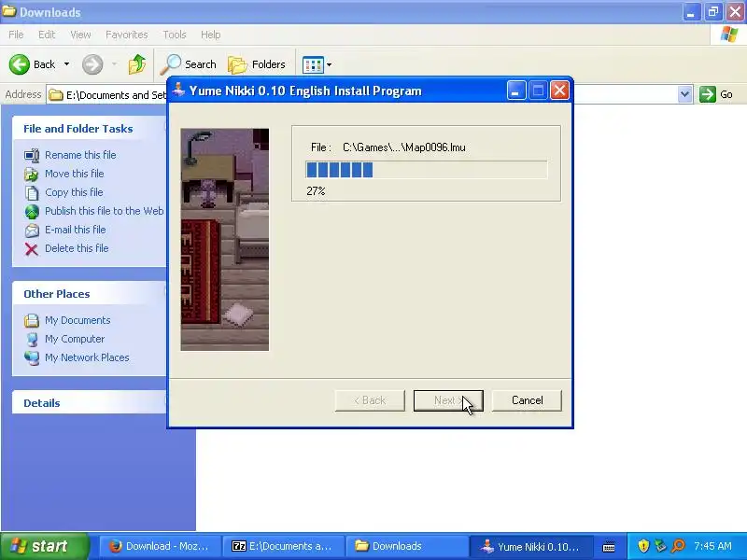
Task: Open My Network Places link
Action: tap(87, 357)
